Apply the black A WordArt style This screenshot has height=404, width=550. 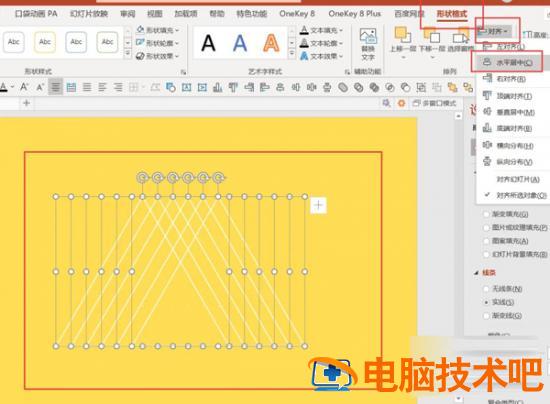[208, 43]
